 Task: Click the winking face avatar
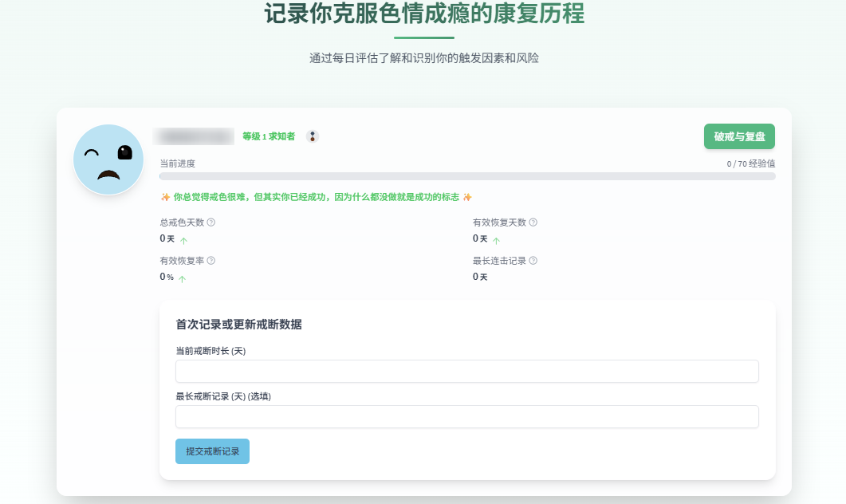tap(108, 159)
